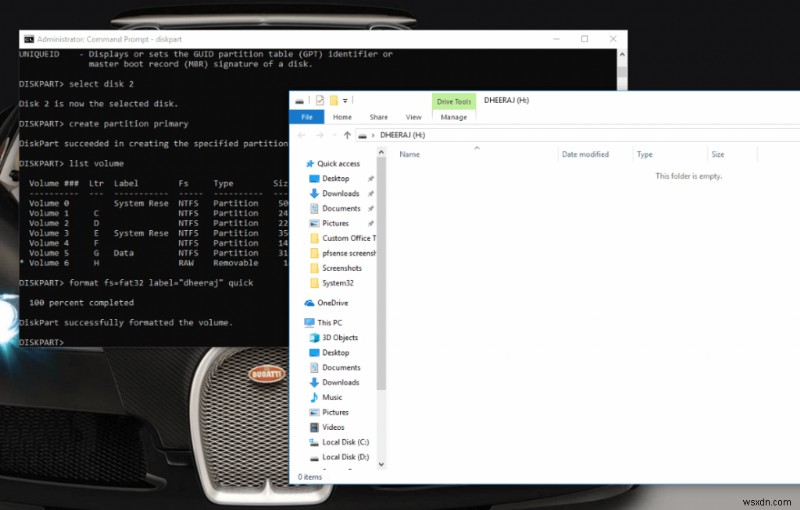Open the Home ribbon tab
Screen dimensions: 800x510
342,117
